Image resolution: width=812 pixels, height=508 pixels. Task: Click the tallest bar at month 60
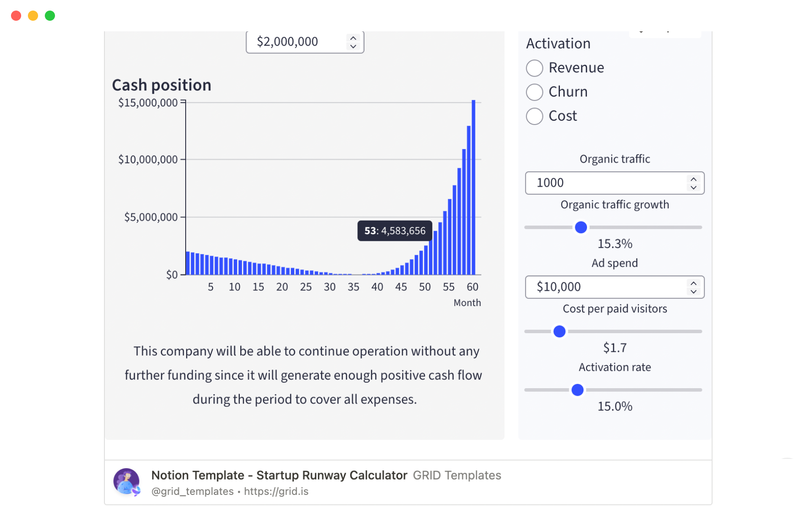[x=474, y=188]
